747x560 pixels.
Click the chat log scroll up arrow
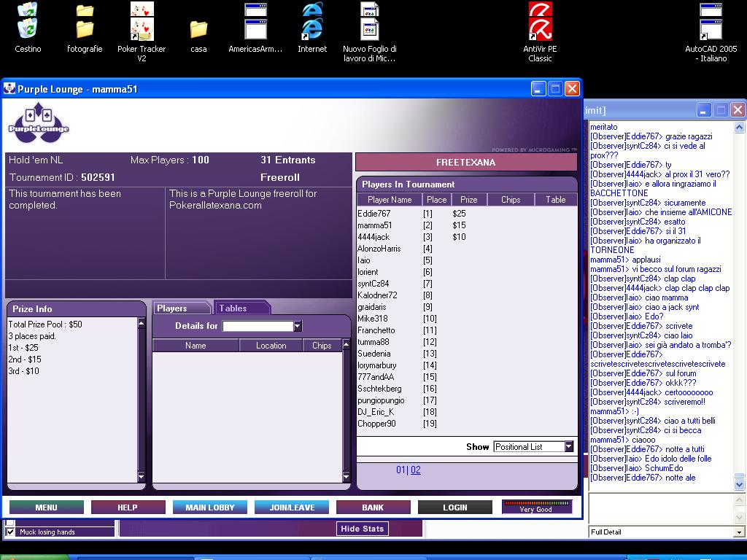point(739,127)
